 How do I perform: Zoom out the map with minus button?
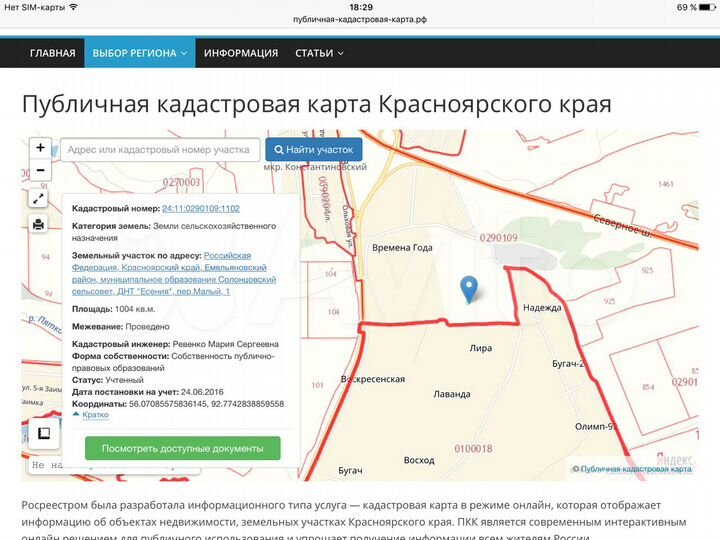pos(40,170)
